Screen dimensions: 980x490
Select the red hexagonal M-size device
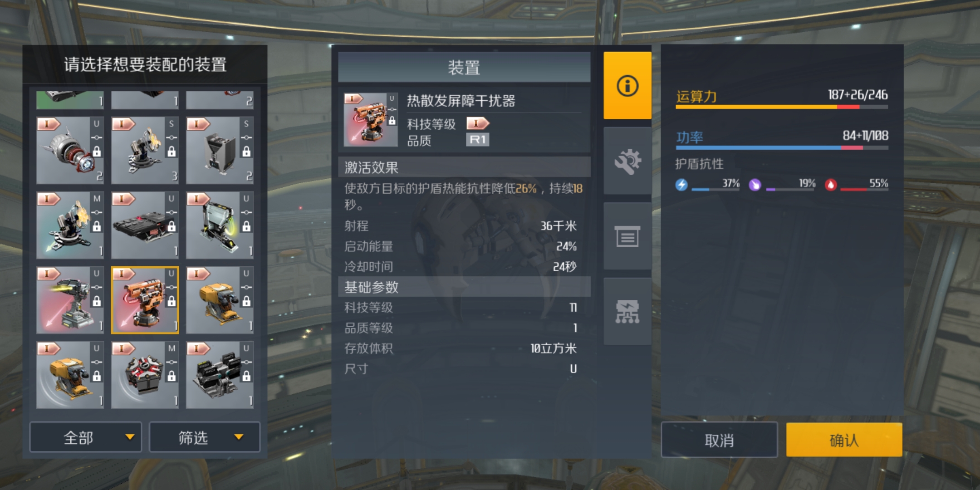(145, 375)
